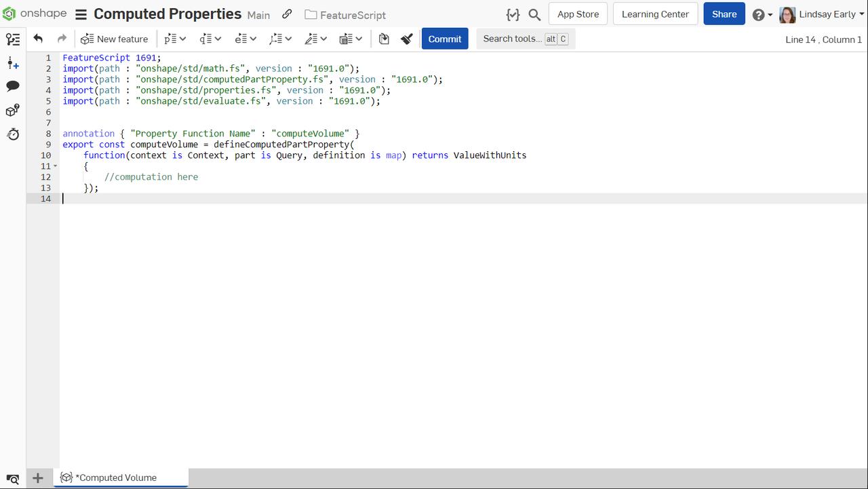The height and width of the screenshot is (489, 868).
Task: Copy the code using the clipboard icon
Action: tap(384, 39)
